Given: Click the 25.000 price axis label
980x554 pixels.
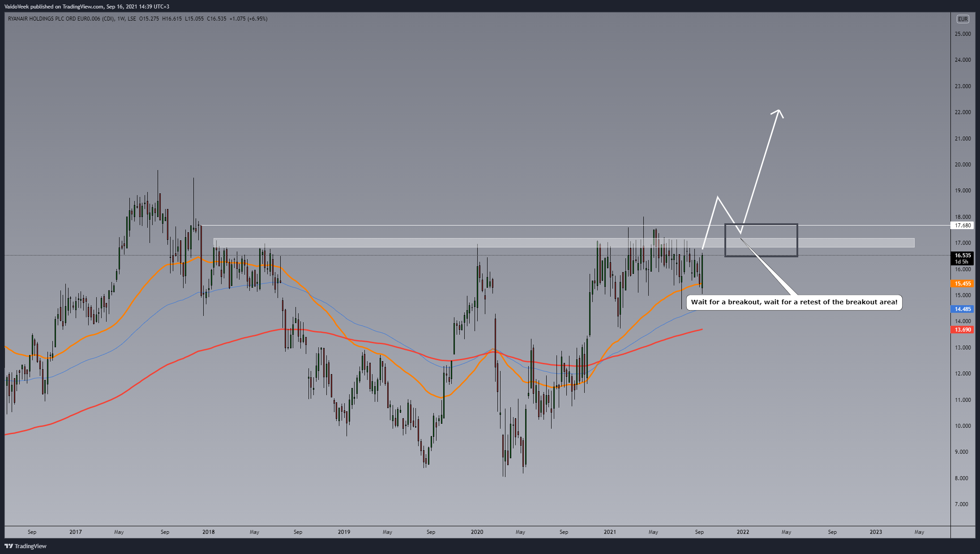Looking at the screenshot, I should click(963, 34).
